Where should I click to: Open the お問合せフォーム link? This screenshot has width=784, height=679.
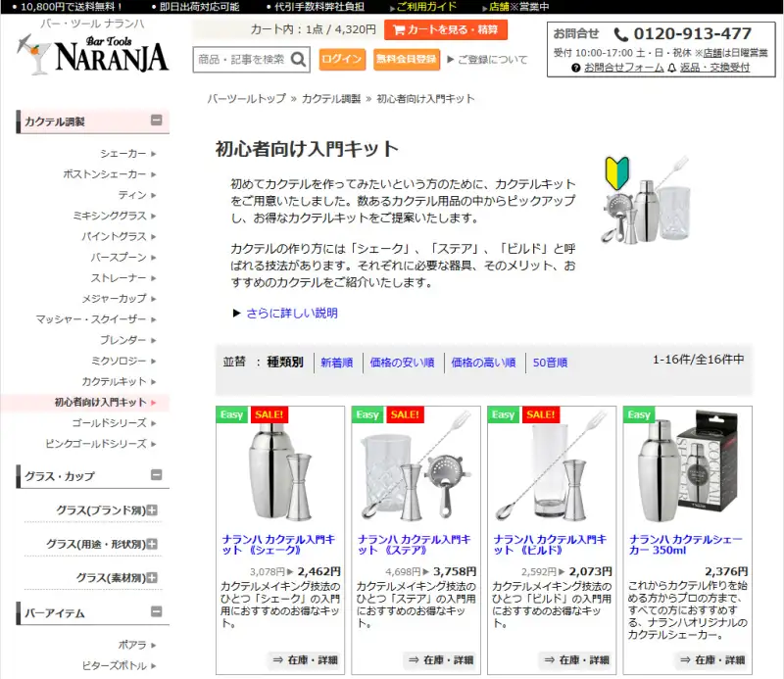(x=623, y=68)
